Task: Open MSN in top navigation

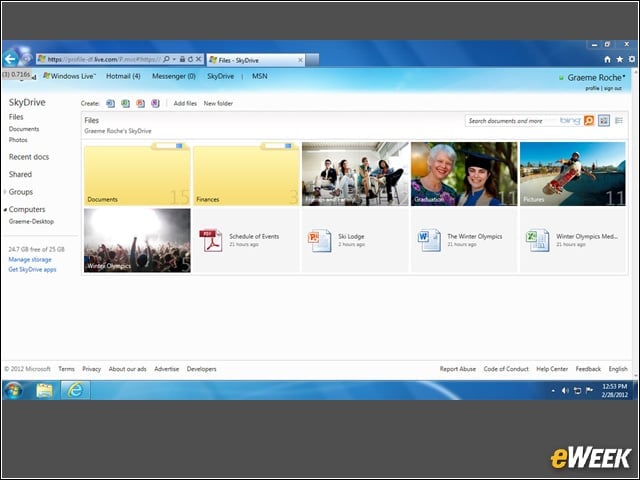Action: tap(260, 76)
